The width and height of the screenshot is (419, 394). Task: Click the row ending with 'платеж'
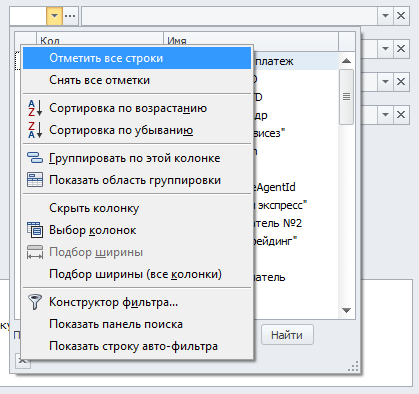pos(296,61)
